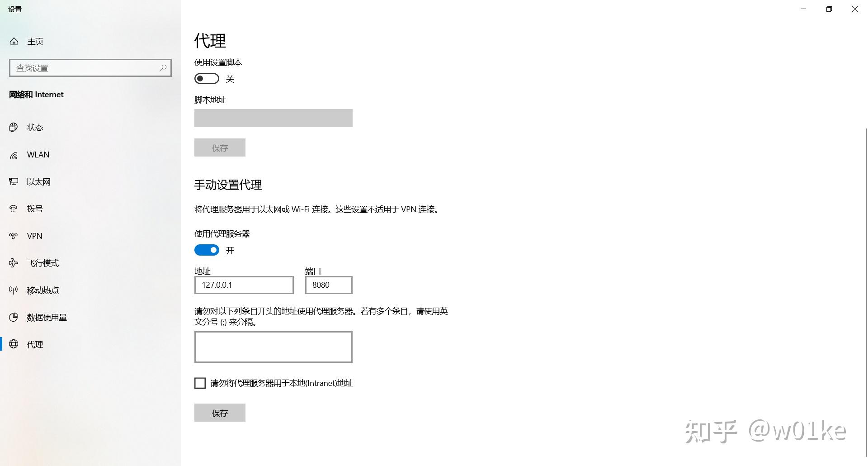This screenshot has width=868, height=466.
Task: Click the 端口 field showing 8080
Action: point(329,285)
